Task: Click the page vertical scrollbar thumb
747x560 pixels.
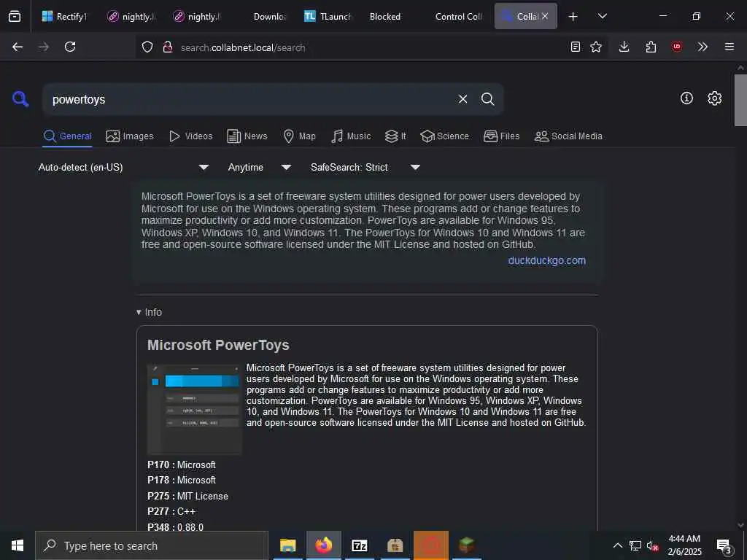Action: click(740, 100)
